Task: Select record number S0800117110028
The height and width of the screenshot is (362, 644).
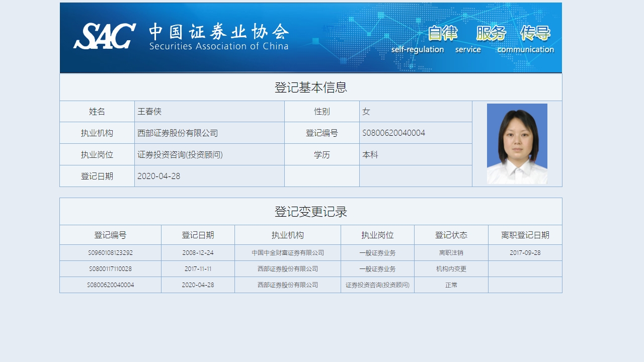Action: pos(110,269)
